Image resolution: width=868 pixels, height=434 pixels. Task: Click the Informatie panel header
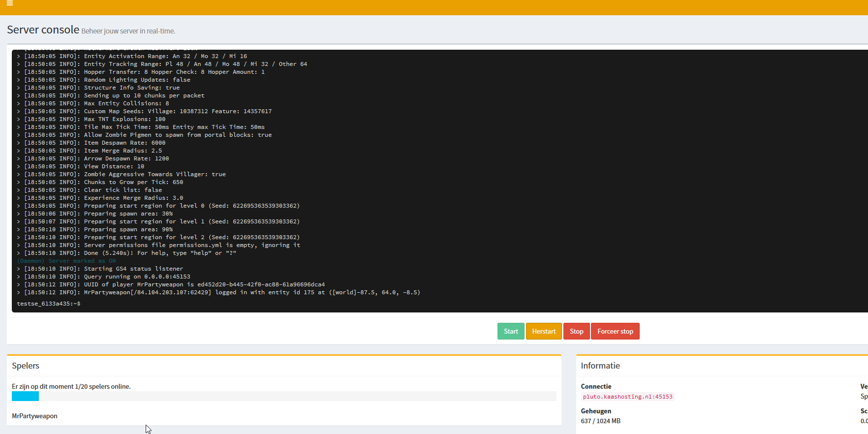point(600,366)
